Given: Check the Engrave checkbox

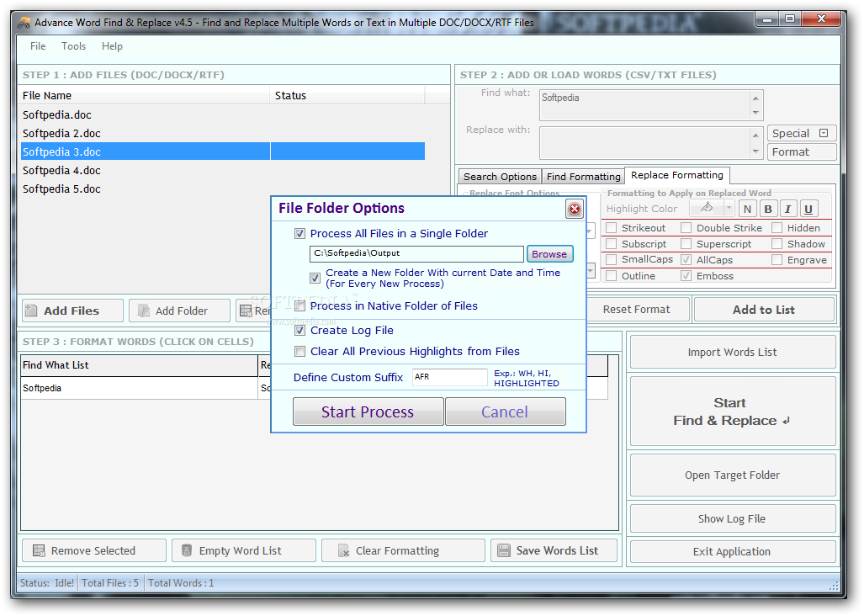Looking at the screenshot, I should click(777, 260).
